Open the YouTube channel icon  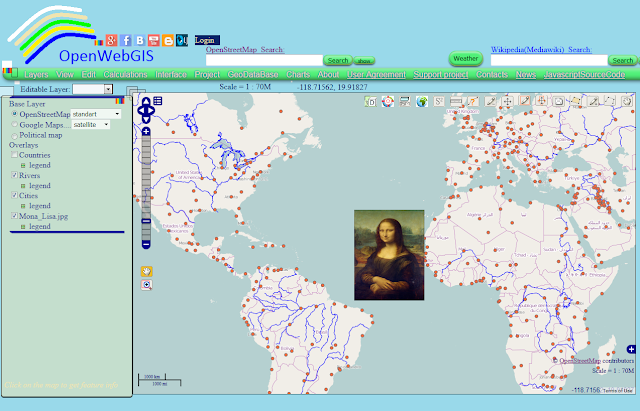tap(154, 40)
